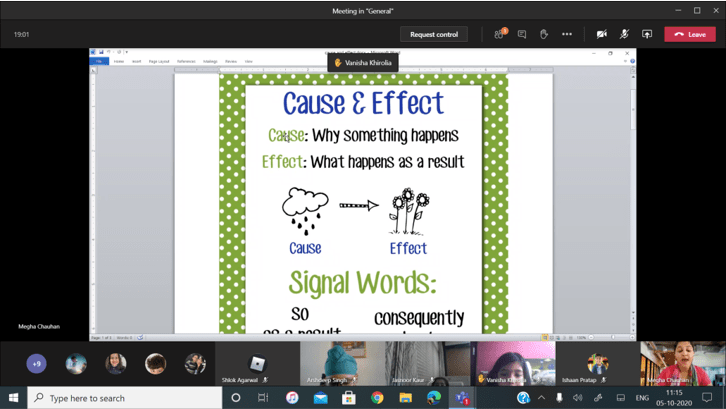Expand the +9 additional participants bubble
Viewport: 726px width, 409px height.
[x=37, y=364]
